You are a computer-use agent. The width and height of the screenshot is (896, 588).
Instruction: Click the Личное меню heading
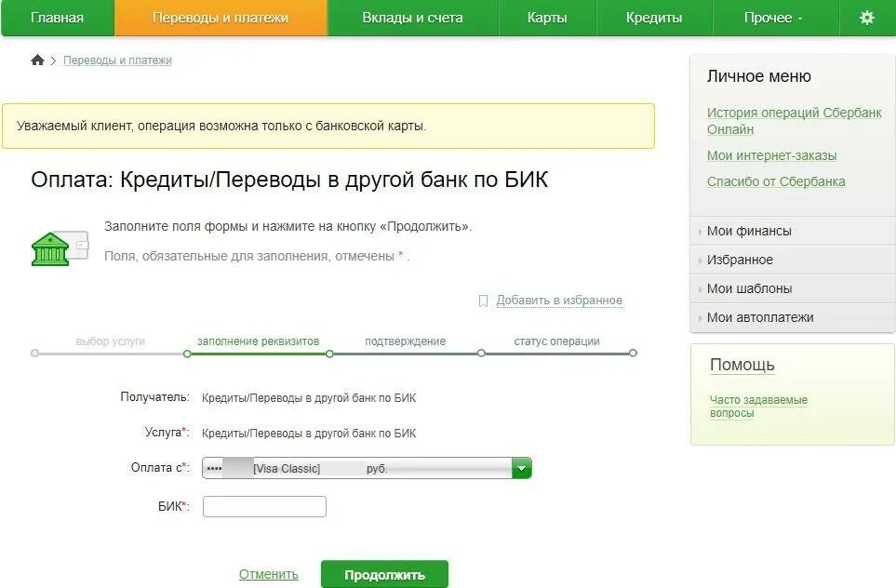pos(759,76)
